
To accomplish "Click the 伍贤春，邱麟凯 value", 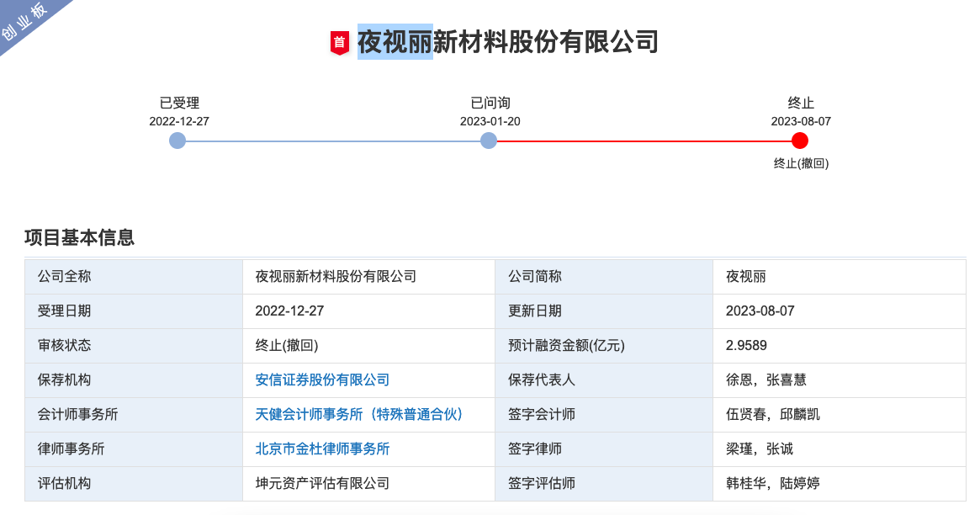I will (x=772, y=414).
